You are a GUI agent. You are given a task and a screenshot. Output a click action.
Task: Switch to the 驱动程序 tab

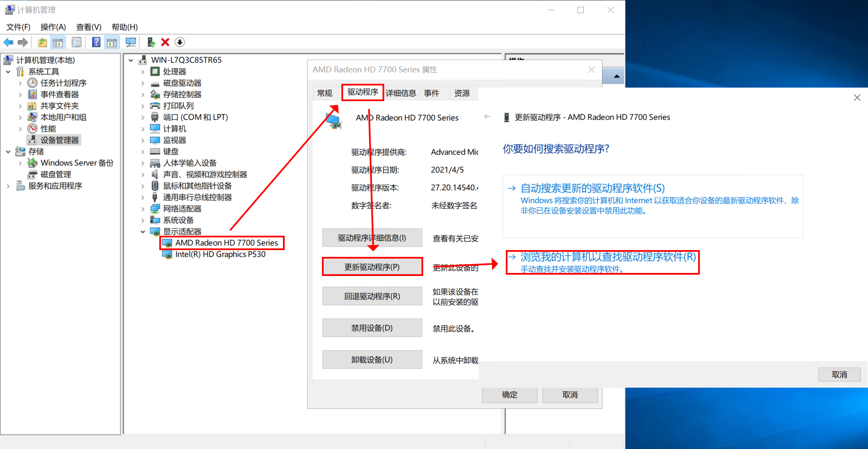(363, 92)
